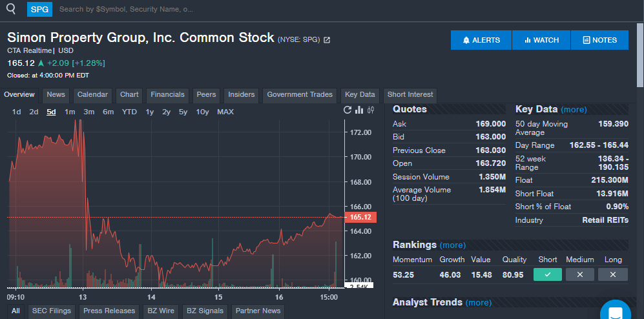Click the Long ranking X indicator
The width and height of the screenshot is (644, 319).
[x=613, y=274]
